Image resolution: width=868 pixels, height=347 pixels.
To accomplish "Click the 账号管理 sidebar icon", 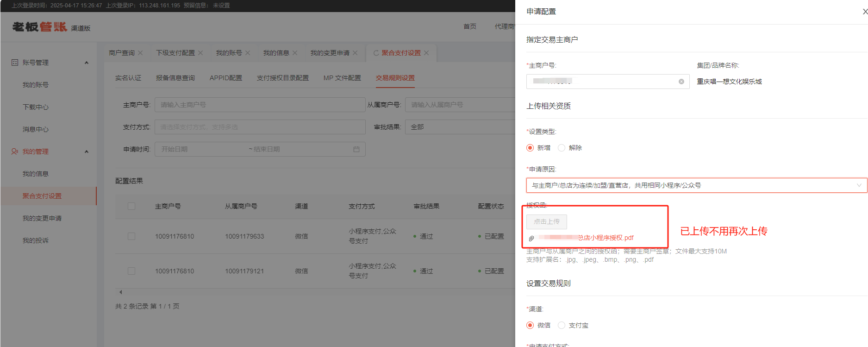I will [15, 63].
